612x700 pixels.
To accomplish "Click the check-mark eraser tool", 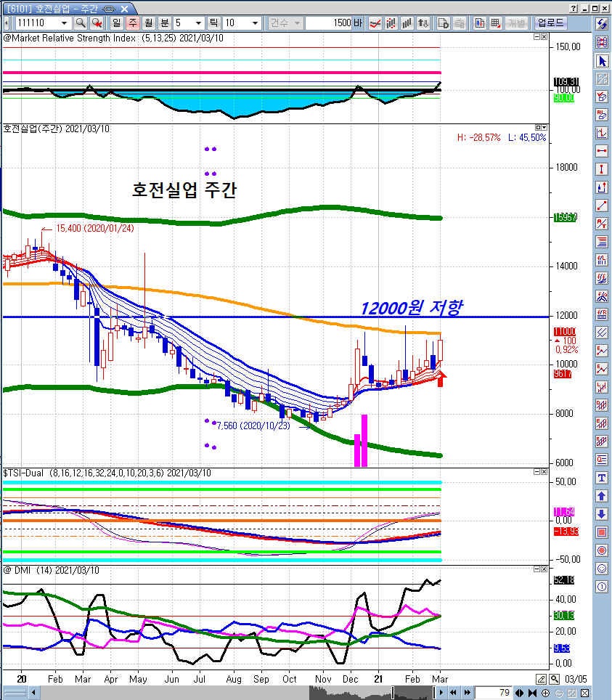I will click(602, 97).
